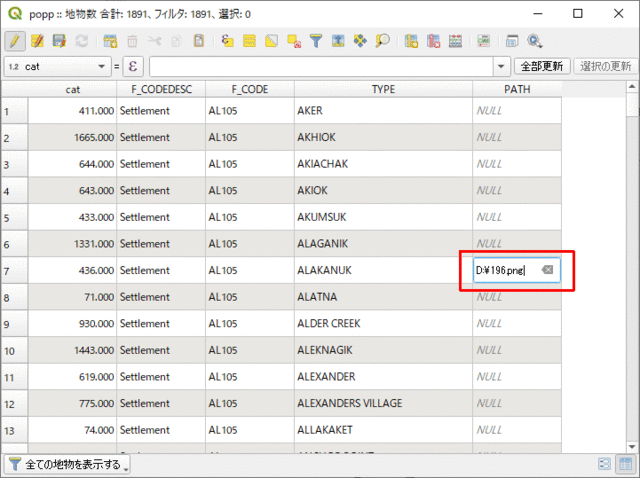Dock the attribute table window
The image size is (640, 478).
coord(512,41)
